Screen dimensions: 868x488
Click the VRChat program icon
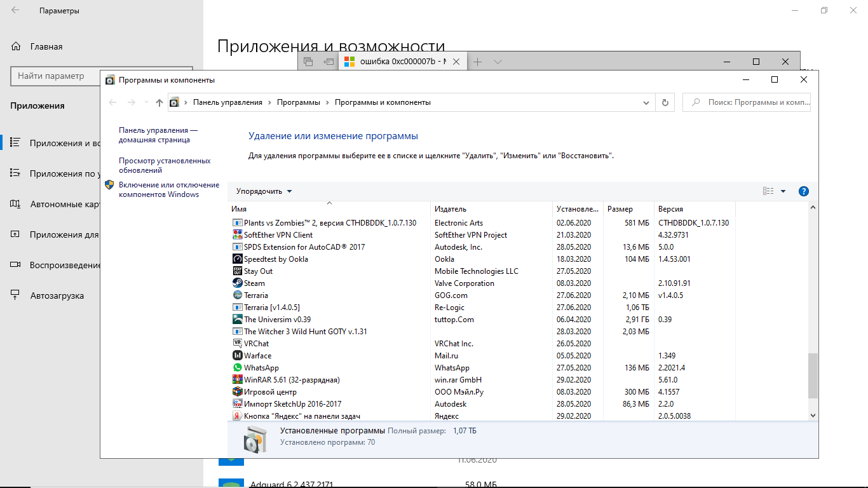tap(237, 344)
